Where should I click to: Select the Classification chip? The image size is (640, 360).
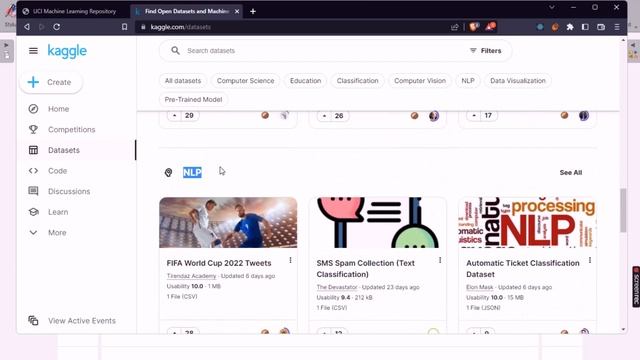click(358, 81)
